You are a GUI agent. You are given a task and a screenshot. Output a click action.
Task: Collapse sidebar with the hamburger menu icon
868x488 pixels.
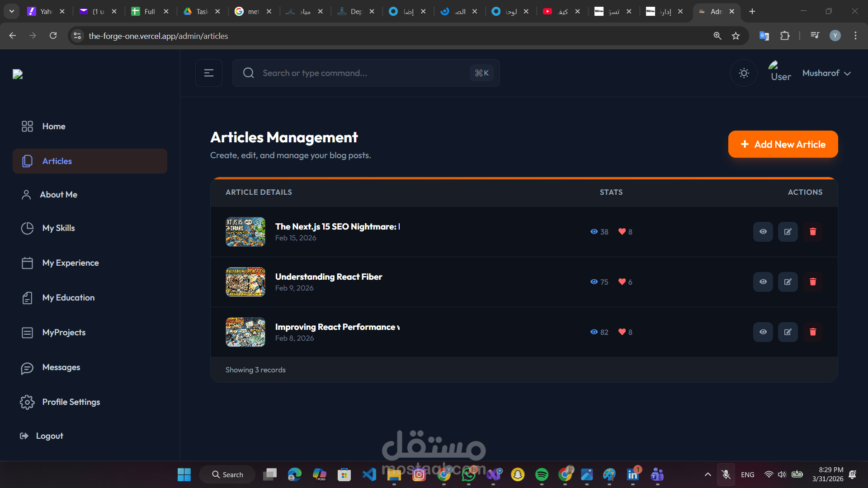point(208,73)
